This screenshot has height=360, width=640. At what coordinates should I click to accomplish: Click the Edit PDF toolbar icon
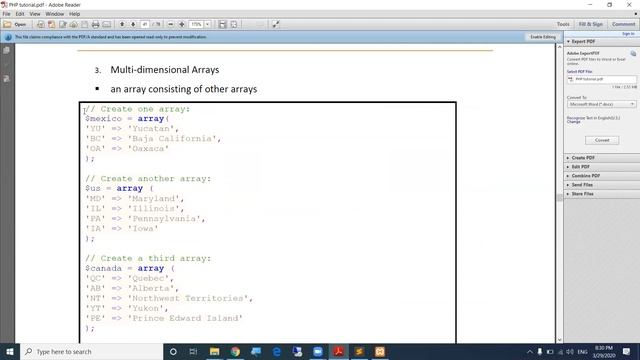[62, 24]
